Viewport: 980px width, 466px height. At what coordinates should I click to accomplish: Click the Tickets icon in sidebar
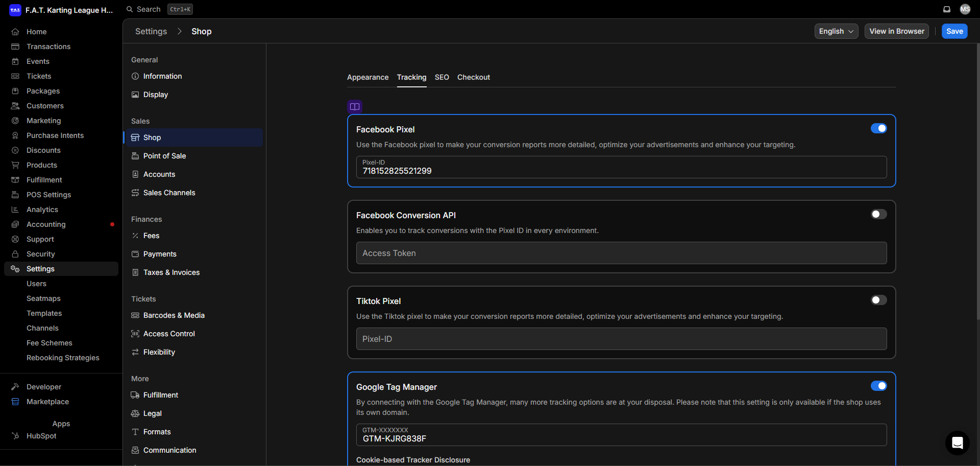[x=15, y=76]
